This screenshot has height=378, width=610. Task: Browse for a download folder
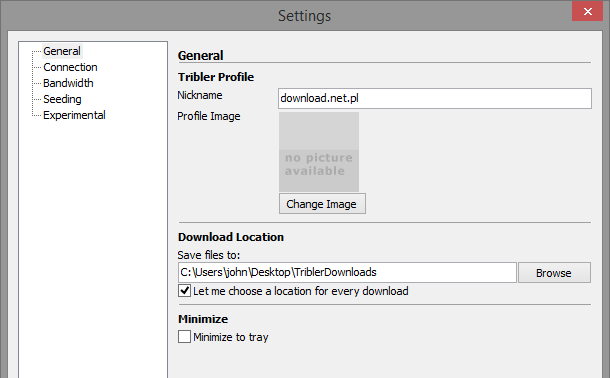(x=554, y=273)
